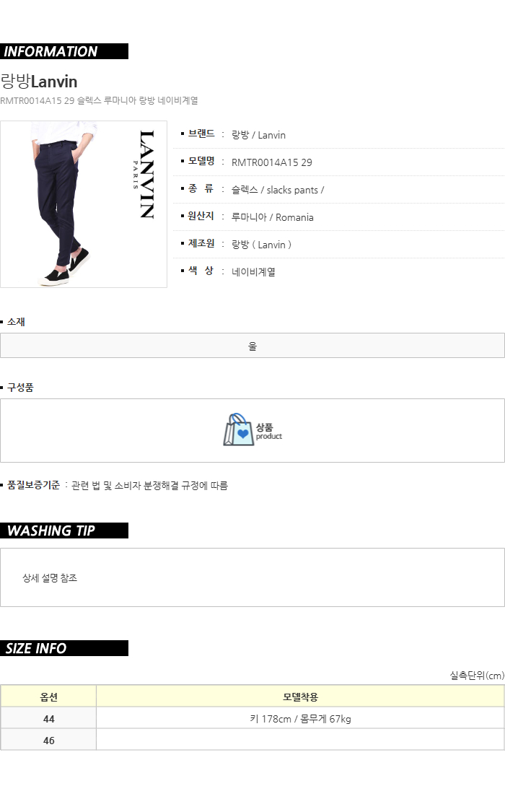The width and height of the screenshot is (505, 812).
Task: Click the model height and weight cell
Action: 300,718
